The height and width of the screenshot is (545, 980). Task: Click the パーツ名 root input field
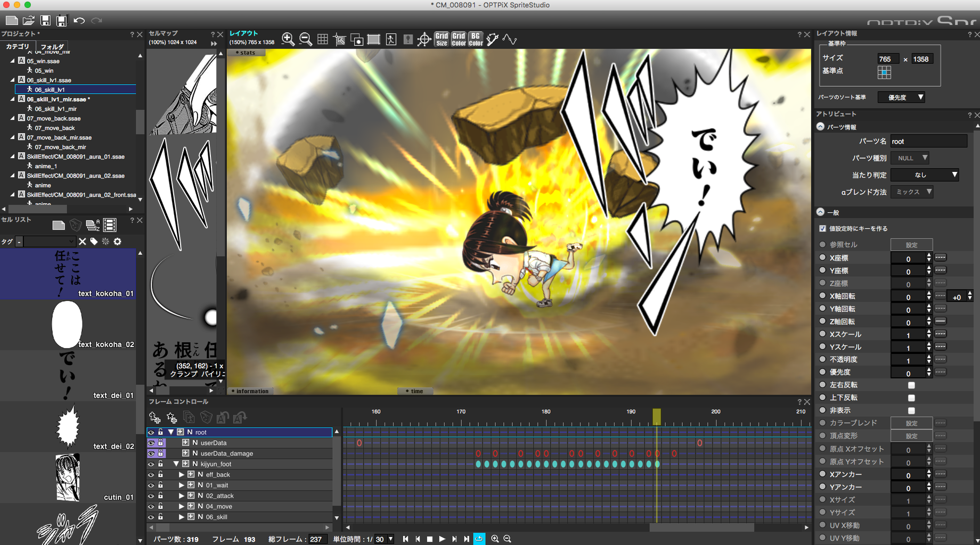928,141
